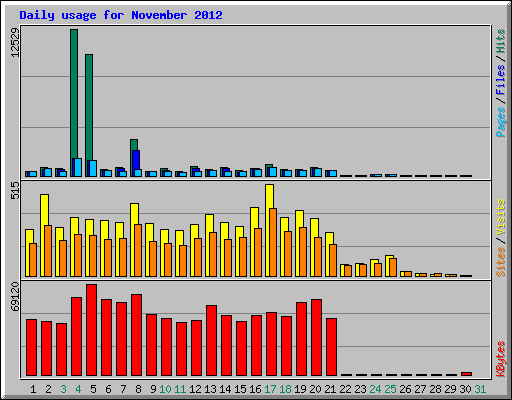The height and width of the screenshot is (400, 512).
Task: Click the red KBytes bar for day 8
Action: click(x=136, y=335)
